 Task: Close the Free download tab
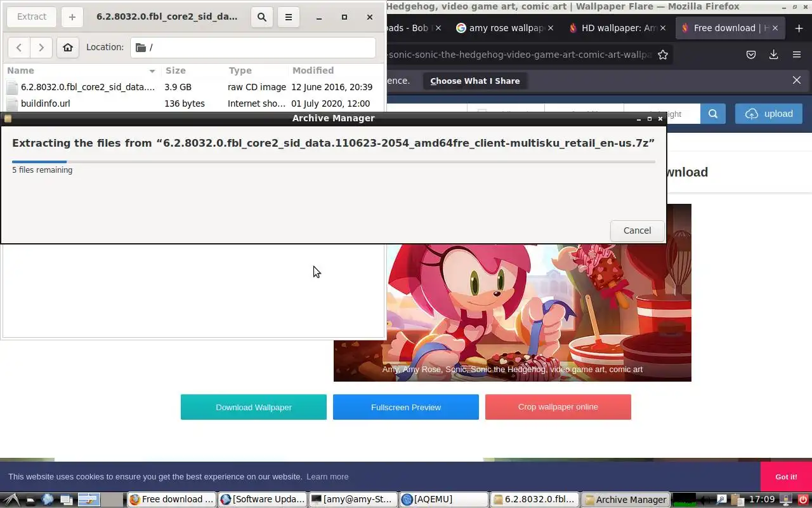pos(775,28)
